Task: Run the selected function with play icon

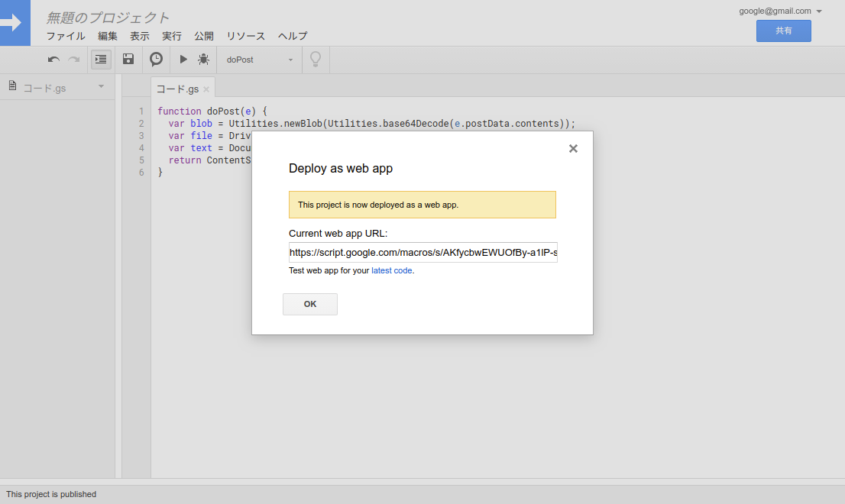Action: tap(183, 60)
